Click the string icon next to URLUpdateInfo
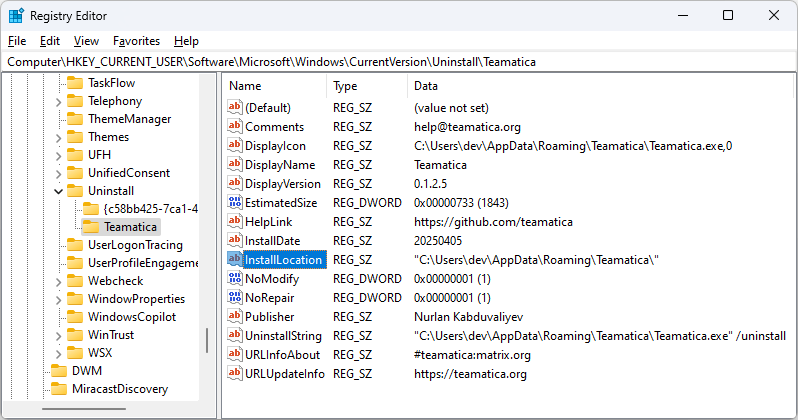This screenshot has height=420, width=798. click(x=235, y=373)
